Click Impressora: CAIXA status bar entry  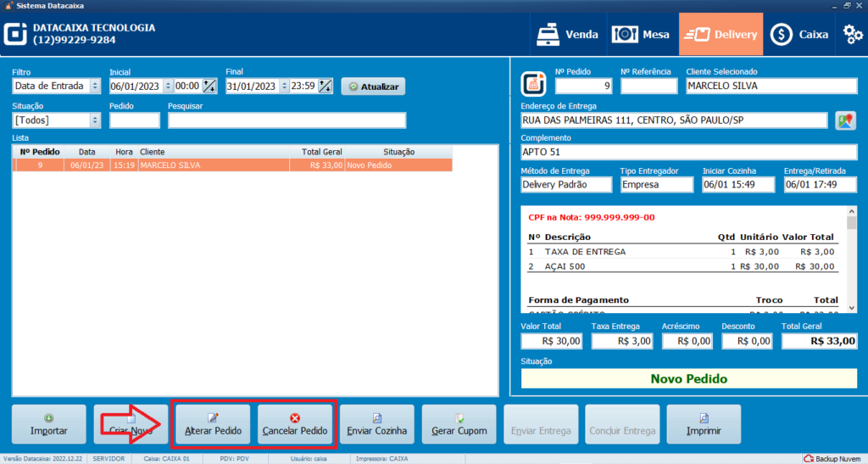point(382,458)
